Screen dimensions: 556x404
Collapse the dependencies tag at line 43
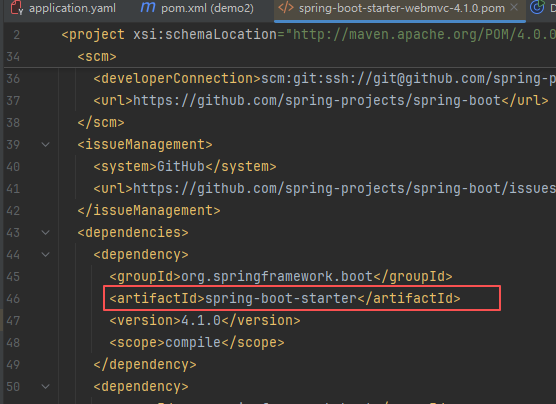point(45,232)
